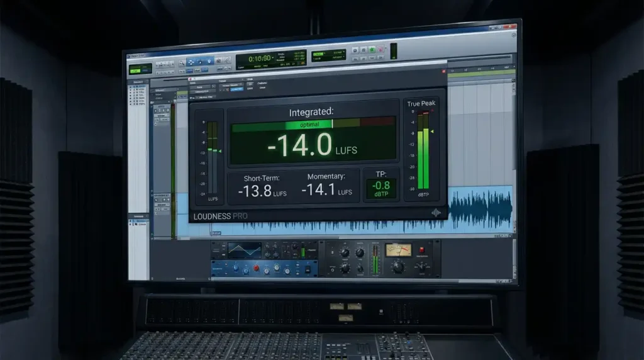Close the Loudness Pro plugin window
This screenshot has height=360, width=644.
click(191, 79)
